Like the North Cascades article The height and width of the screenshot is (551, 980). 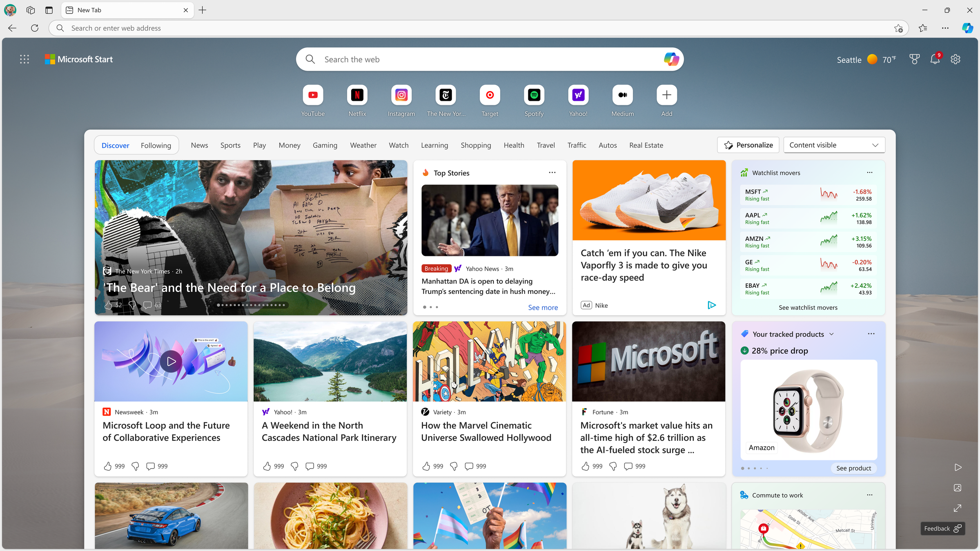point(267,466)
